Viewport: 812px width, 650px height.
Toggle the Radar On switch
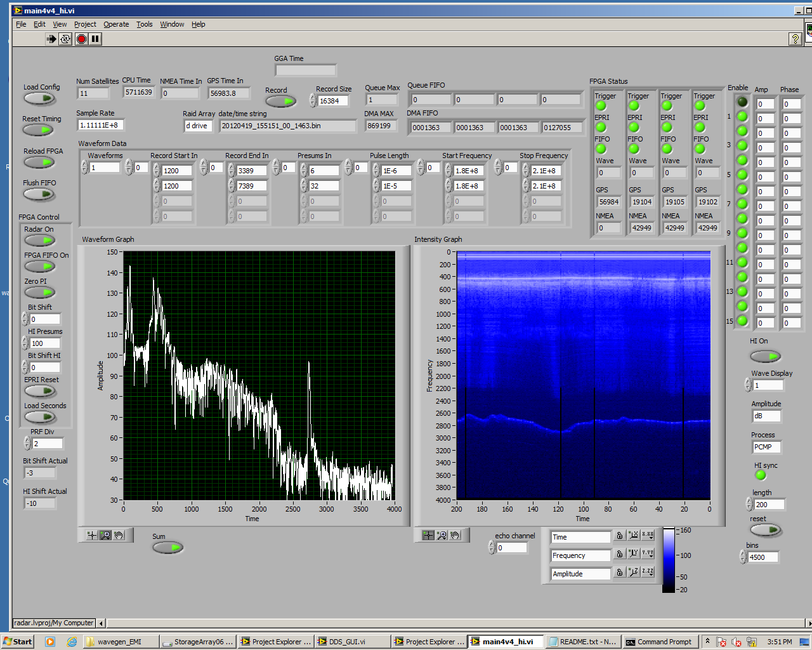point(40,241)
